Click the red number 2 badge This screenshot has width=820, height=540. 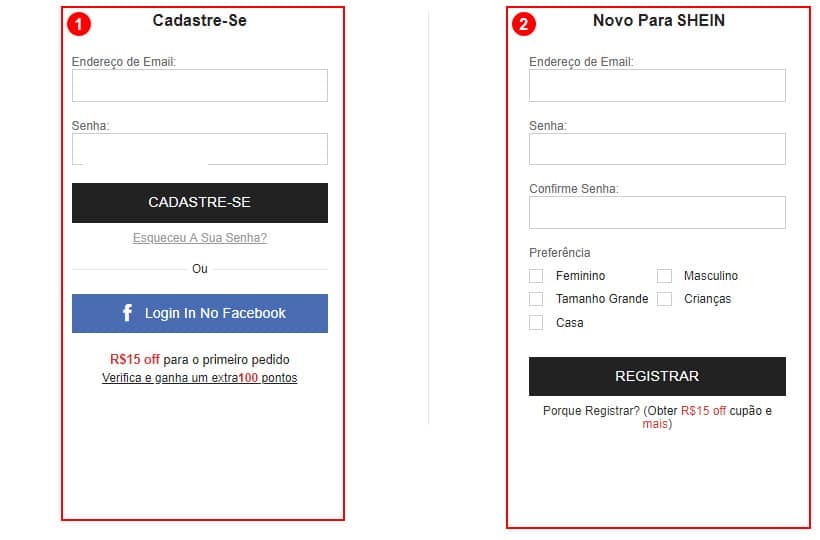(x=523, y=24)
